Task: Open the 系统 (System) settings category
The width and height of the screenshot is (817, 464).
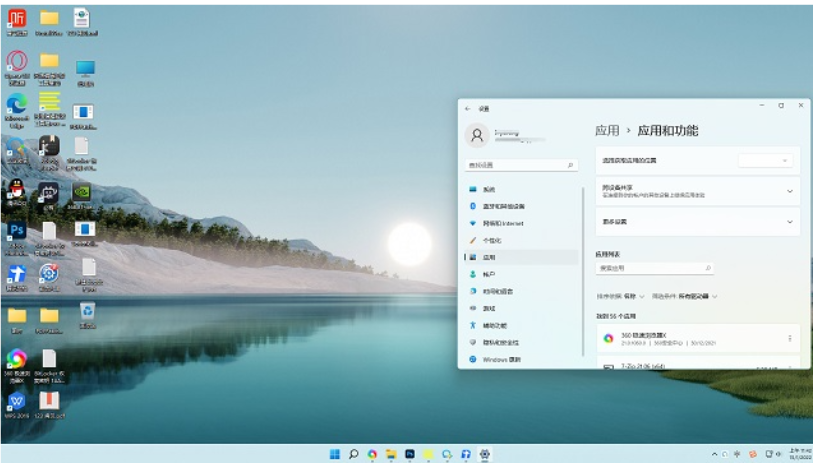Action: click(x=488, y=189)
